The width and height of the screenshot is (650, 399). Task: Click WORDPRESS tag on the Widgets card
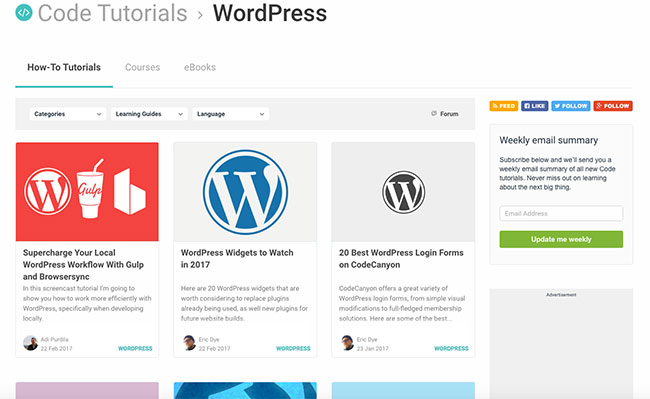pos(293,348)
